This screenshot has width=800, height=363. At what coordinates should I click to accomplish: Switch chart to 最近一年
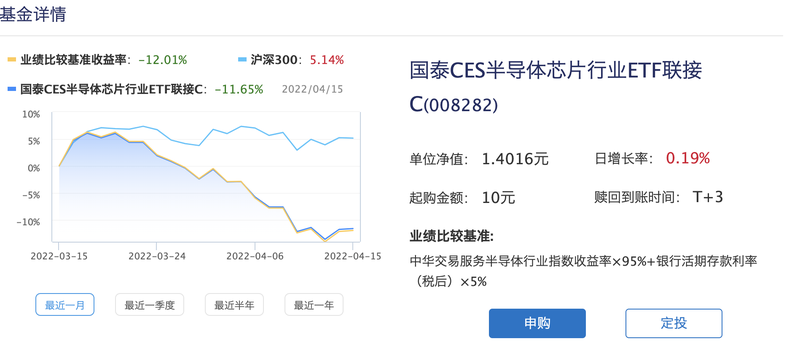(x=314, y=305)
